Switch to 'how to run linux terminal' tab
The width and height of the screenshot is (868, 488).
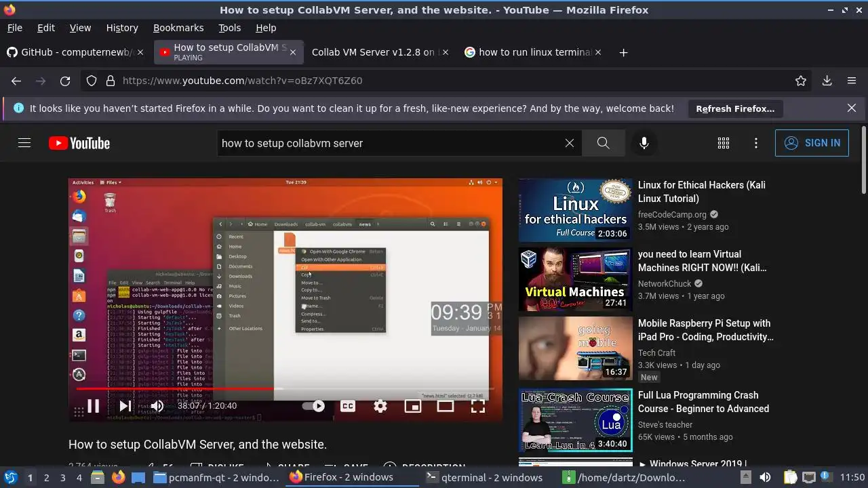coord(533,52)
